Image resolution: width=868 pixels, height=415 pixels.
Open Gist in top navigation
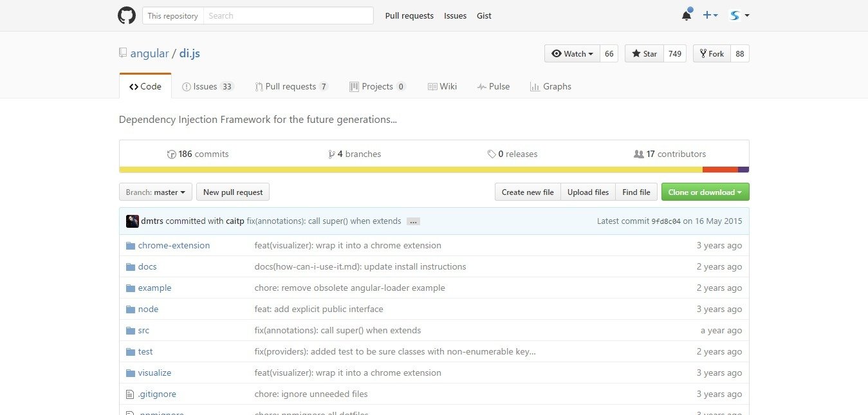pos(484,15)
